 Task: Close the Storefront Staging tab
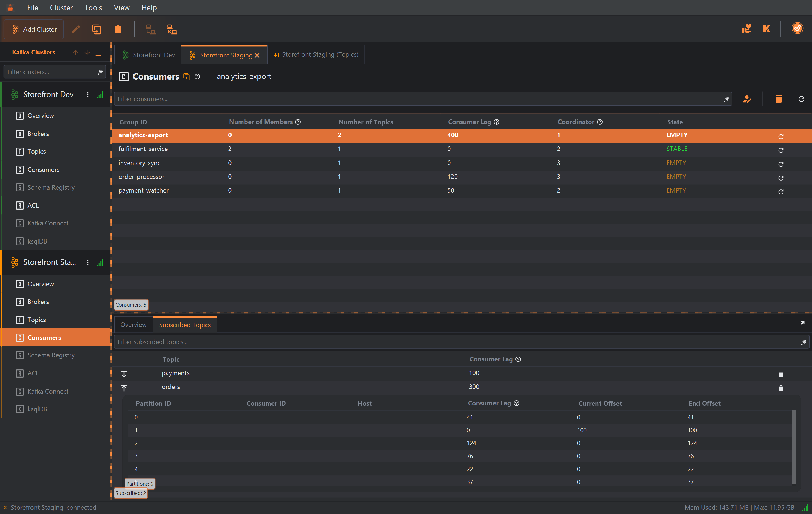click(x=257, y=55)
